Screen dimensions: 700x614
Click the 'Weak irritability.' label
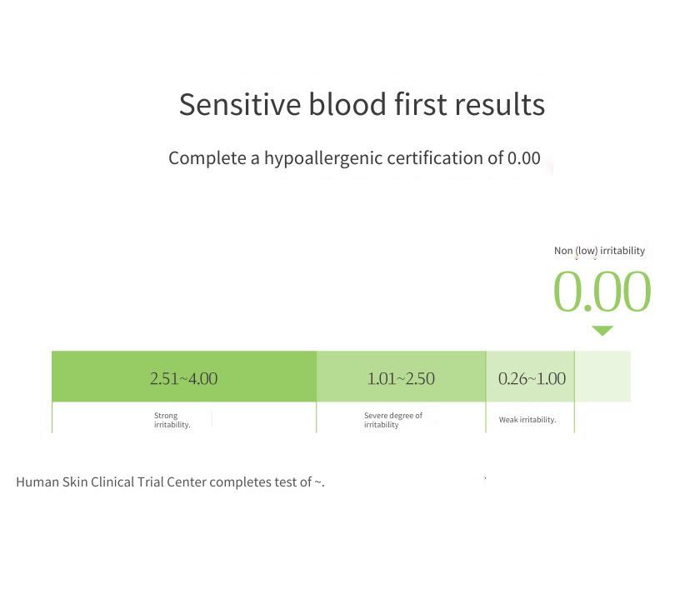point(527,419)
